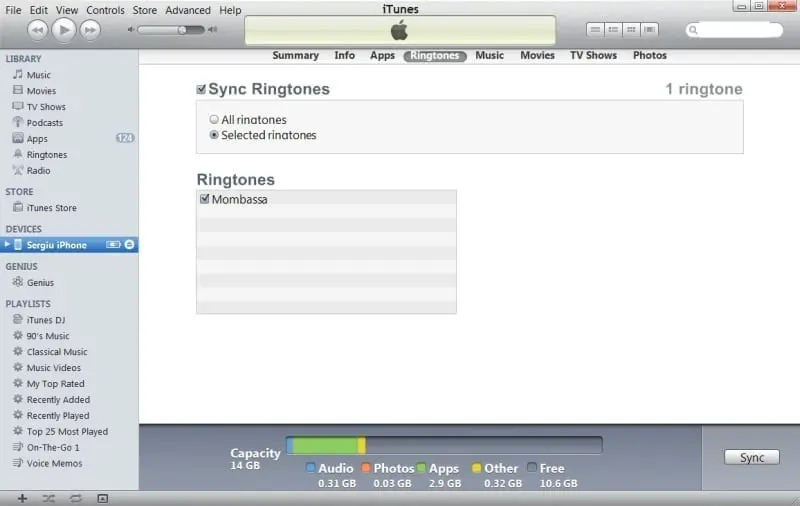Click the volume slider knob
The width and height of the screenshot is (800, 506).
pyautogui.click(x=182, y=30)
